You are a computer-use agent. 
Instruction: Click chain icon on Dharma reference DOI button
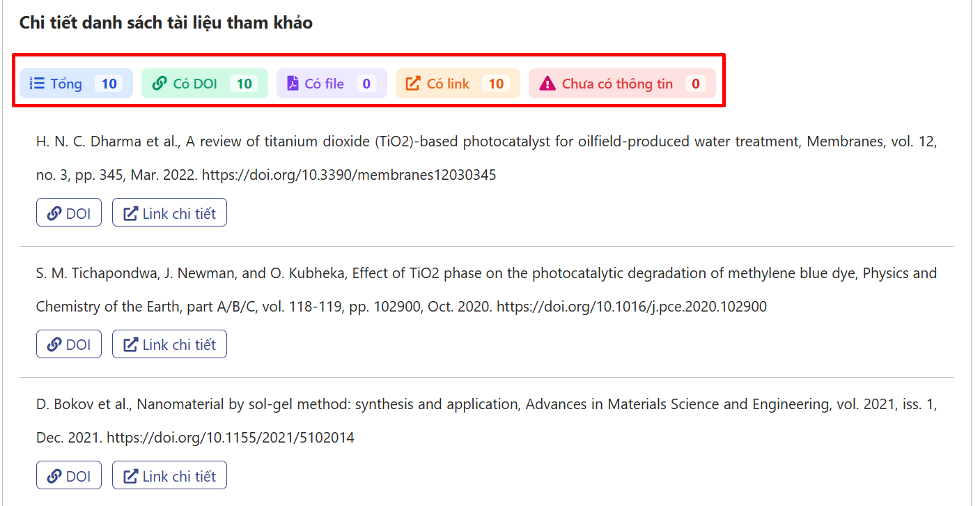click(x=54, y=213)
